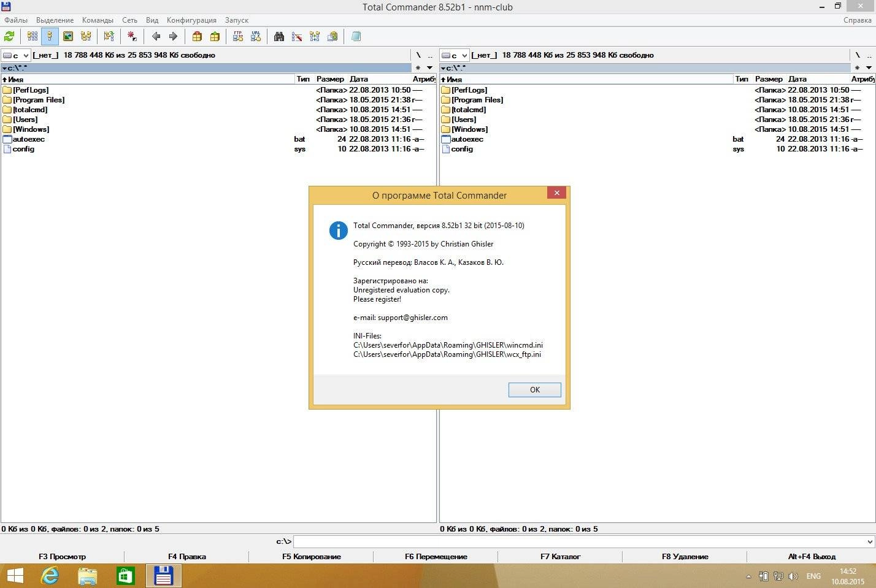Close the About Total Commander dialog
The height and width of the screenshot is (588, 876).
pos(556,193)
